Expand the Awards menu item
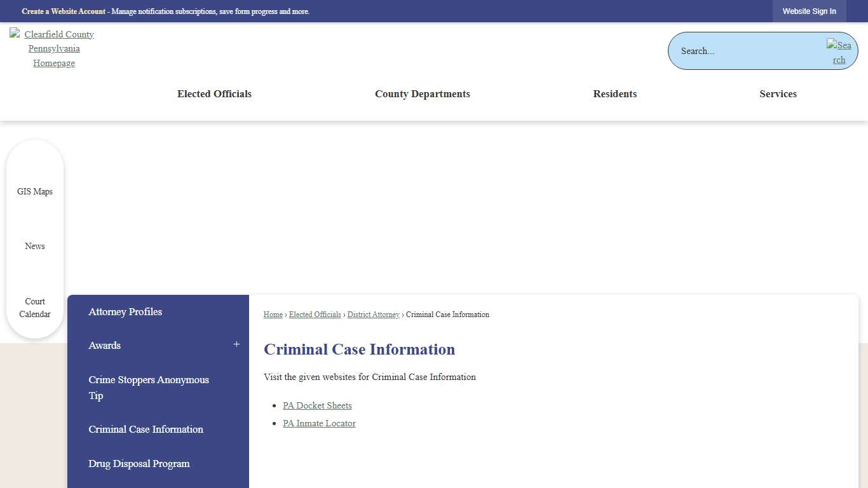868x488 pixels. click(236, 344)
